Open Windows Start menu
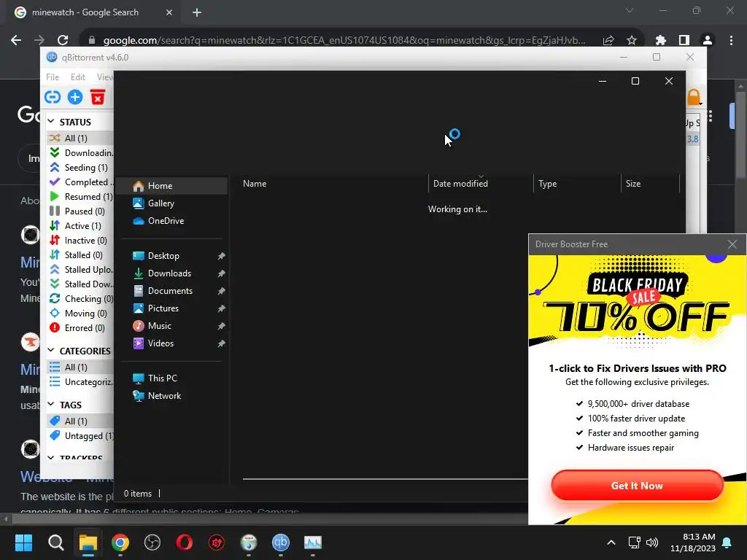Viewport: 747px width, 560px height. (x=23, y=542)
